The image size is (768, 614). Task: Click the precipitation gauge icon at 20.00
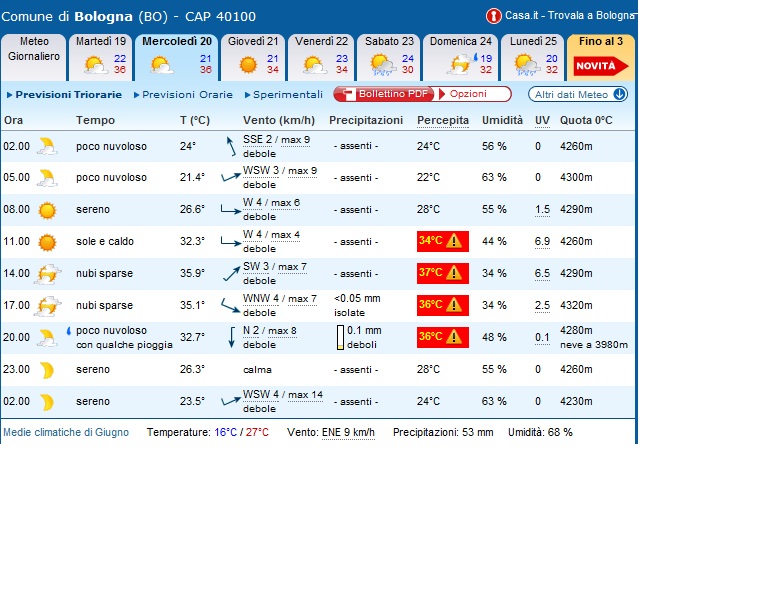[x=340, y=337]
